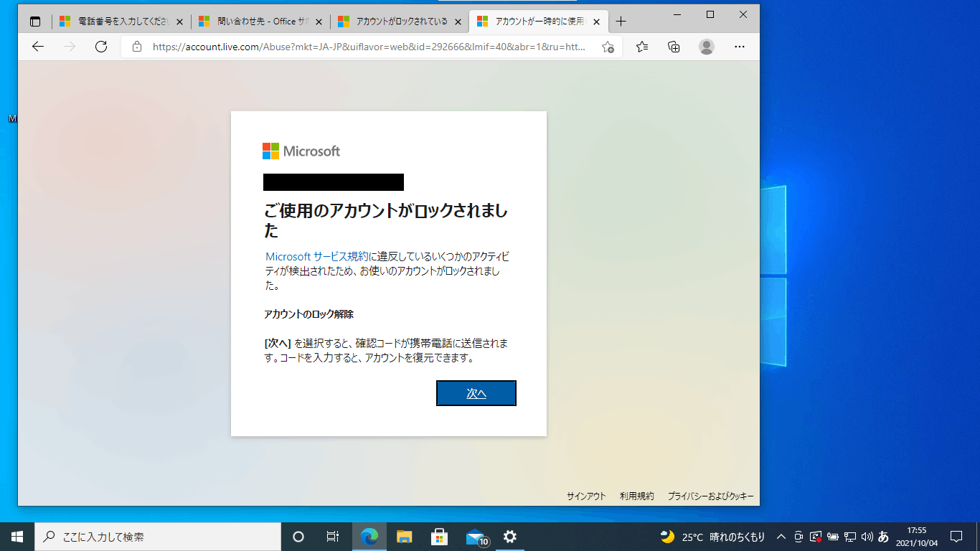The height and width of the screenshot is (551, 980).
Task: Open the Favorites panel
Action: tap(641, 47)
